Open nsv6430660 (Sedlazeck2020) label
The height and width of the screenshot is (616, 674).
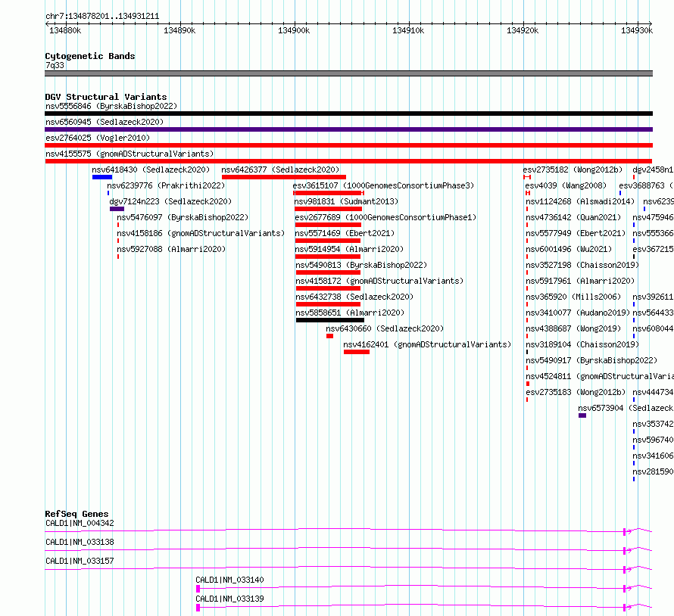385,328
